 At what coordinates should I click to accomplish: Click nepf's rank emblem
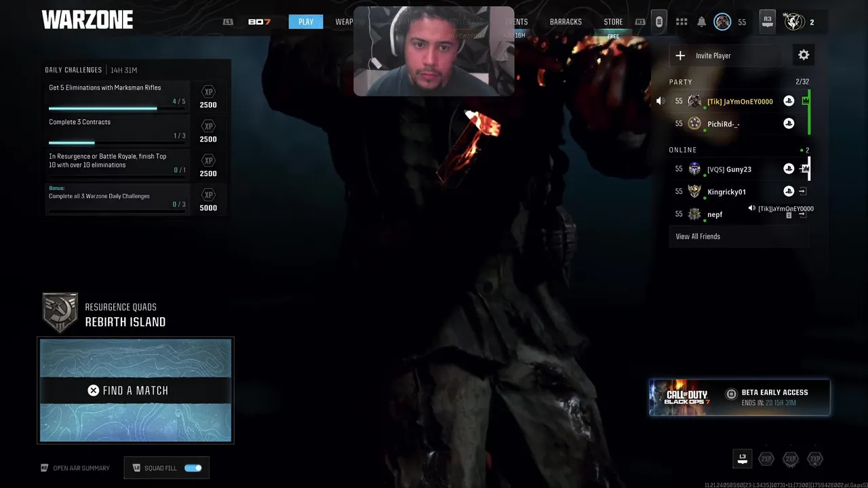coord(694,214)
